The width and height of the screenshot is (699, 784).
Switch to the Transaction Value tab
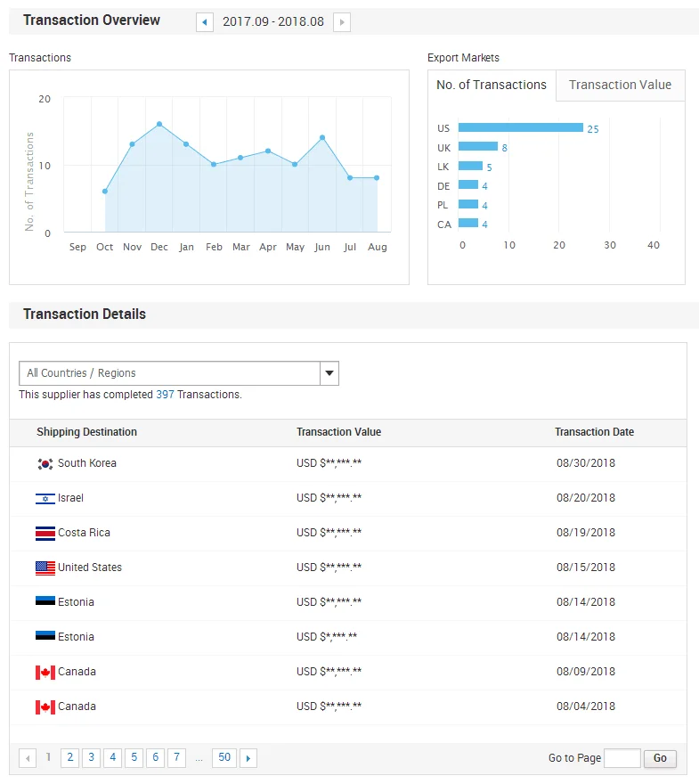tap(620, 86)
